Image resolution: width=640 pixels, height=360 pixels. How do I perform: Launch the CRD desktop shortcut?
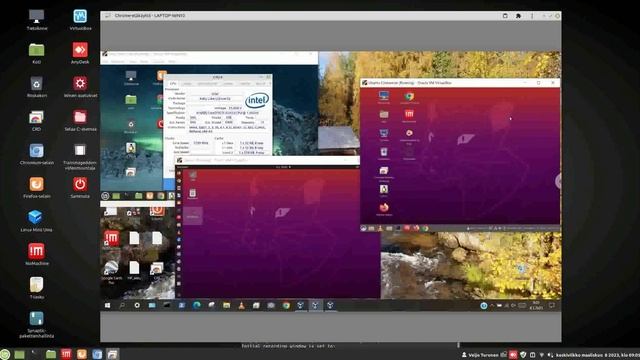pos(36,118)
